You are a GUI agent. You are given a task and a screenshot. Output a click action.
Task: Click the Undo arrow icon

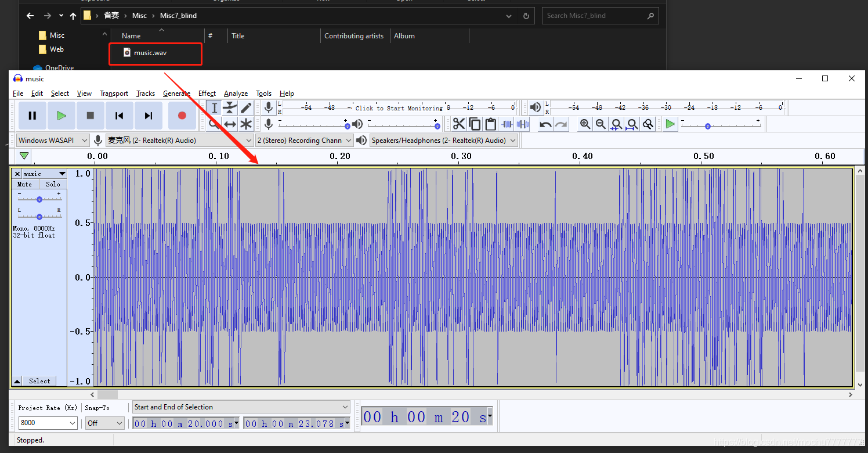pyautogui.click(x=545, y=124)
